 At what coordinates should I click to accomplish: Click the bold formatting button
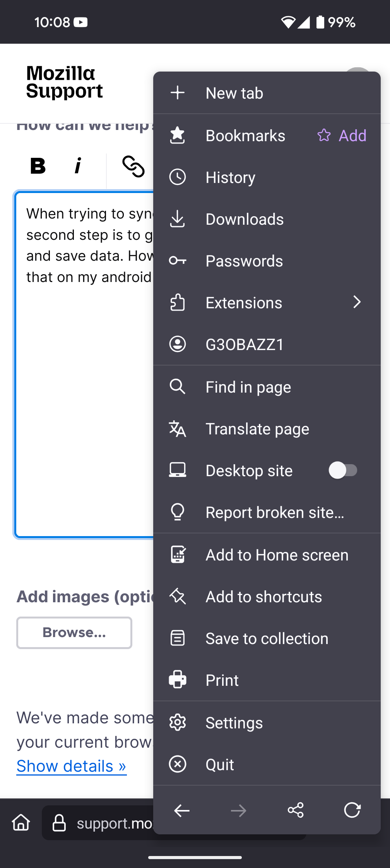point(38,166)
